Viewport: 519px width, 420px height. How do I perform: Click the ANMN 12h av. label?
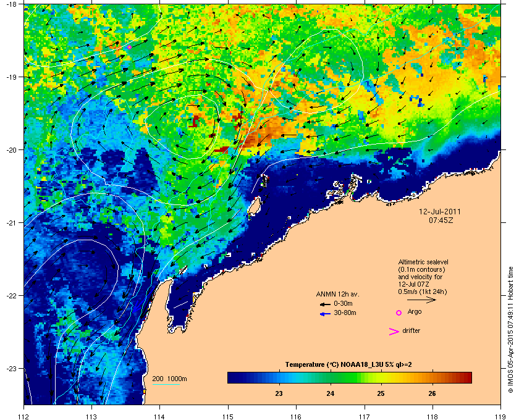337,294
